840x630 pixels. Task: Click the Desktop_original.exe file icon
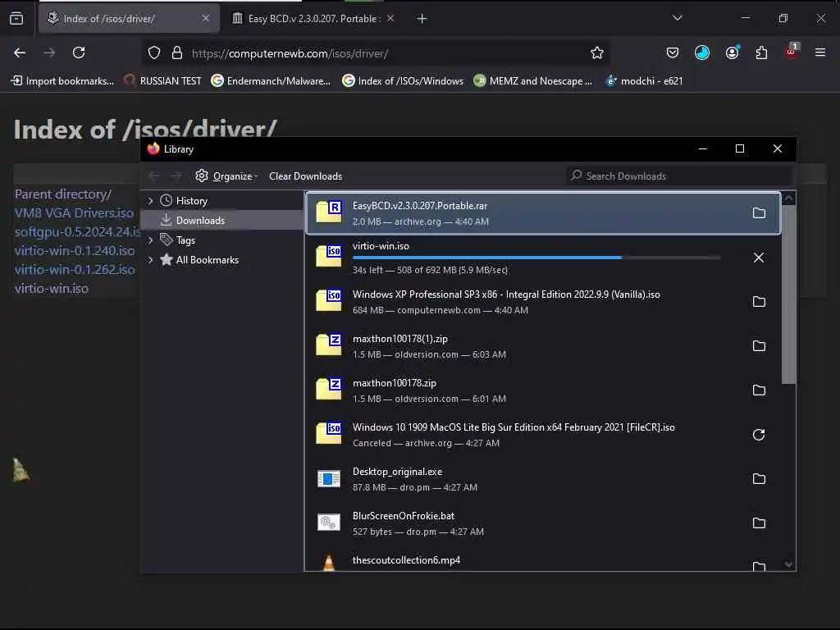[x=328, y=478]
